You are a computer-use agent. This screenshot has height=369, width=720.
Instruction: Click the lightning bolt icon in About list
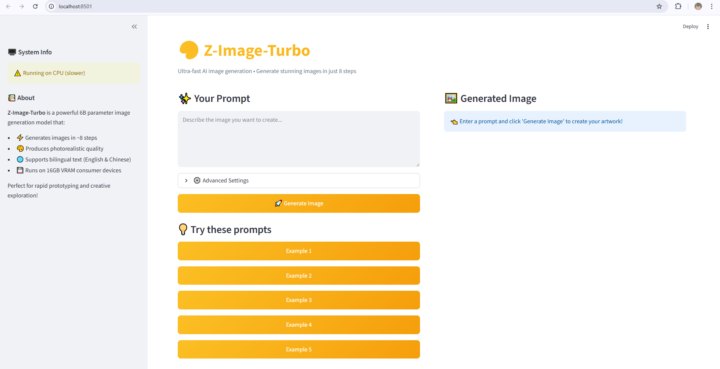pos(20,138)
